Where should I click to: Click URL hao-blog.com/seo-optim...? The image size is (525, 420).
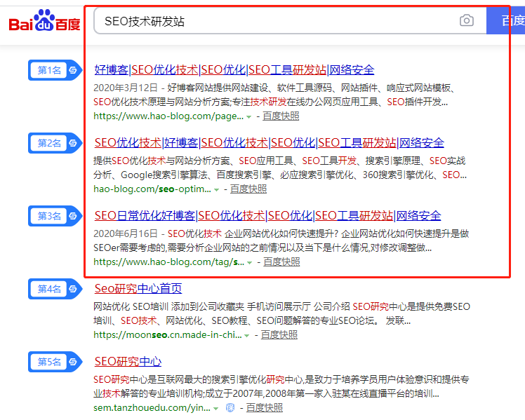[152, 189]
